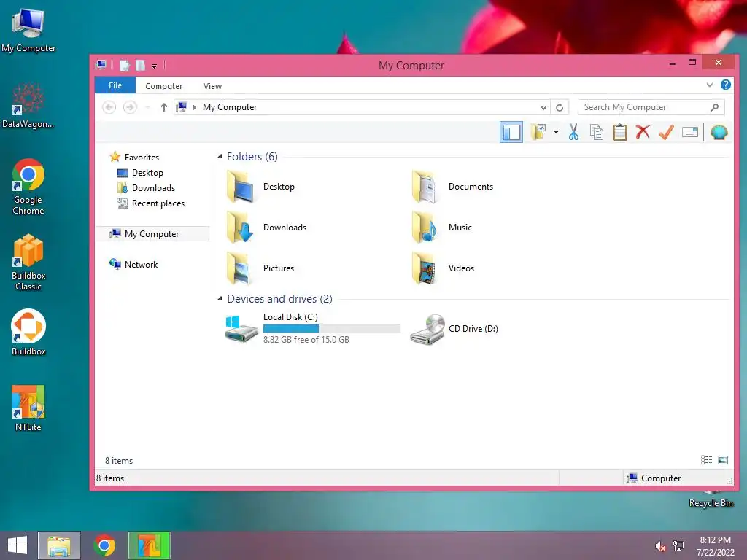Click the Paste clipboard icon
Screen dimensions: 747x560
pos(620,132)
